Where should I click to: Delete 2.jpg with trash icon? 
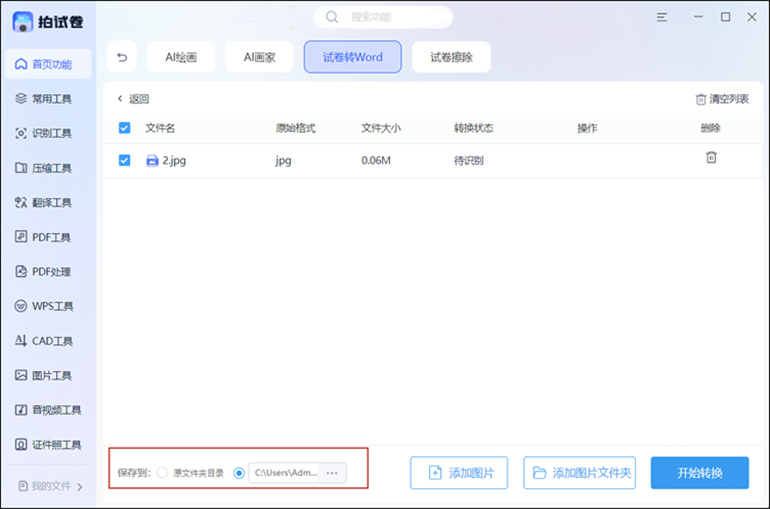pyautogui.click(x=711, y=158)
